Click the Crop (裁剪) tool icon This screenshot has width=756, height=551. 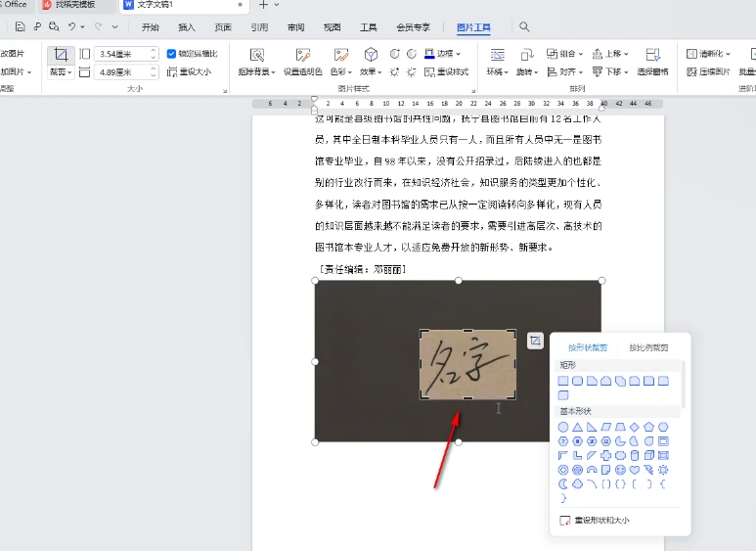point(61,54)
